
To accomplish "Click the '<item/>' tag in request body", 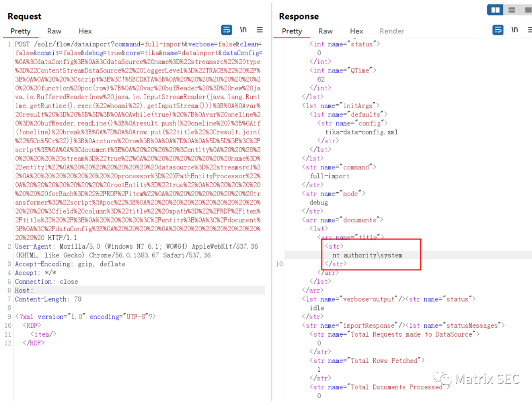I will 43,334.
